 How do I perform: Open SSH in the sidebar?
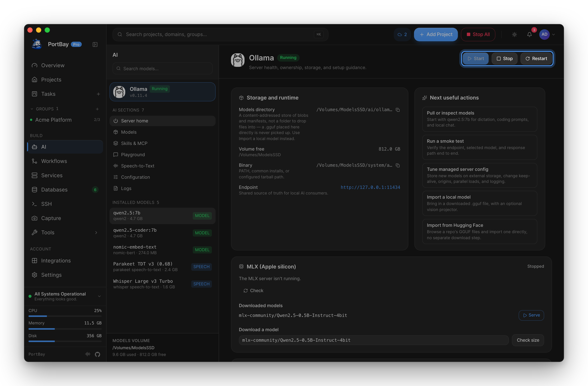tap(65, 204)
